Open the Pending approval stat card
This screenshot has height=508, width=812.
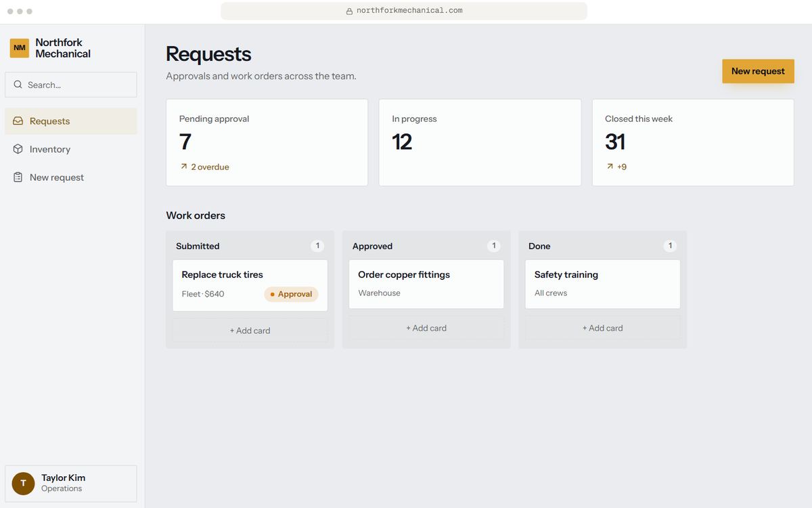click(267, 142)
